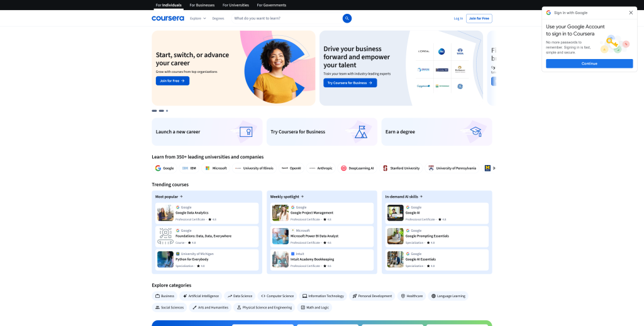Viewport: 644px width, 326px height.
Task: Select the Data Science category chip
Action: [240, 296]
